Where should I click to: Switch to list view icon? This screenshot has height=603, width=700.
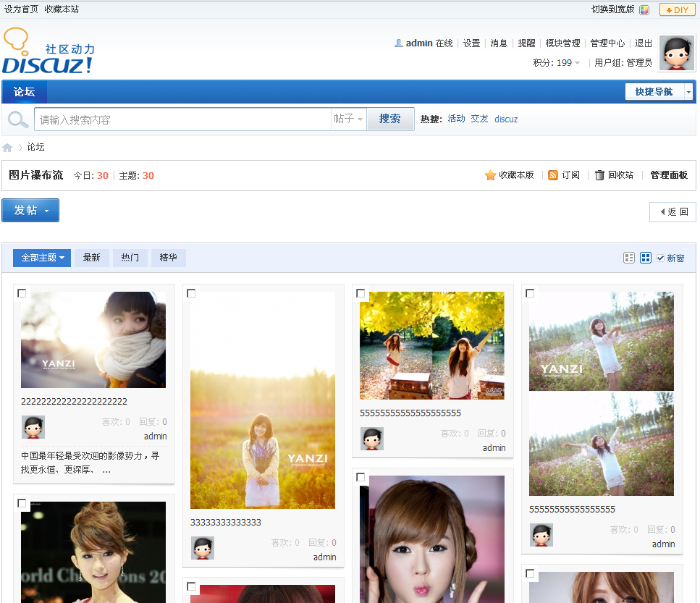(x=628, y=258)
